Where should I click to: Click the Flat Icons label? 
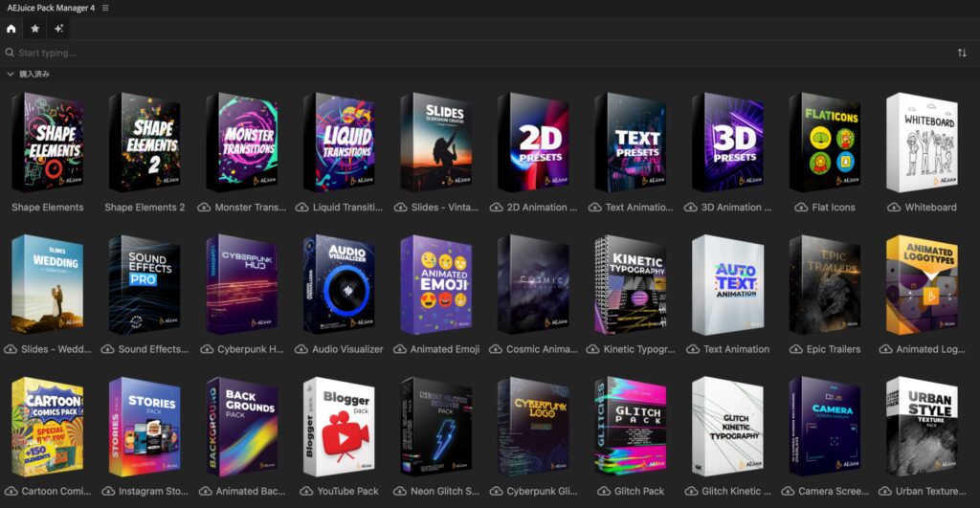[x=835, y=208]
